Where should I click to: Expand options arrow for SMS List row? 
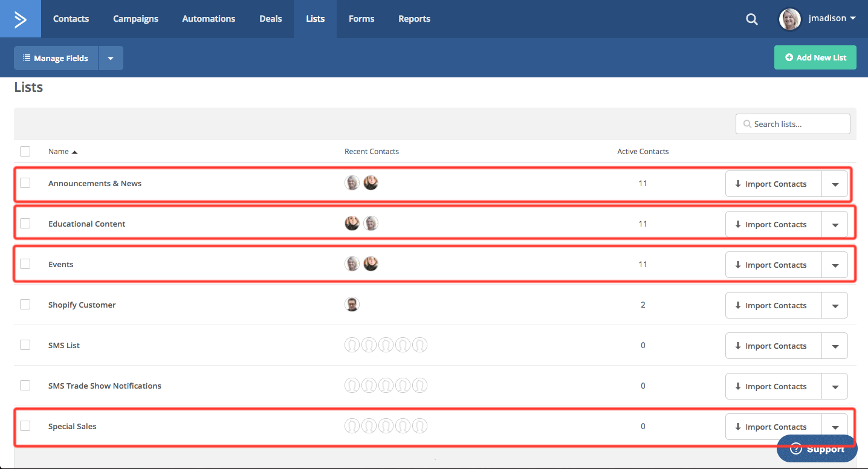click(835, 346)
